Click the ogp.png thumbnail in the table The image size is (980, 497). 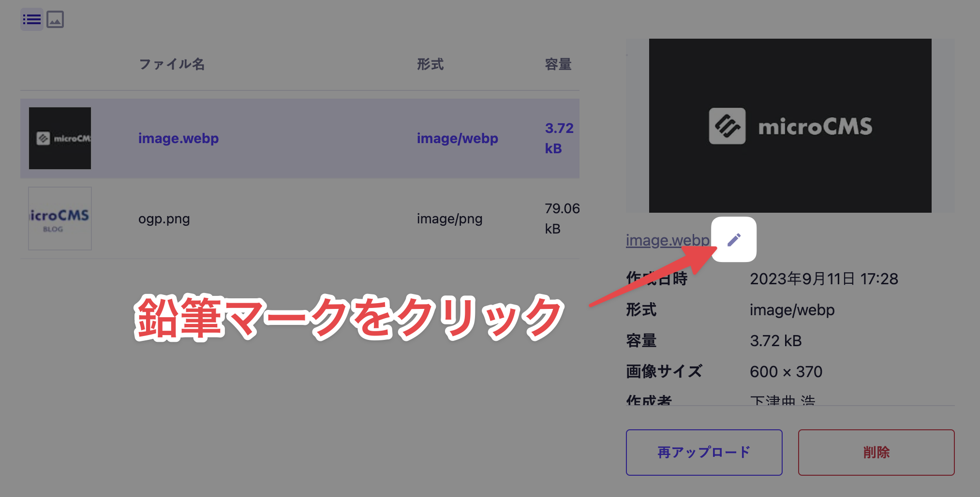click(x=59, y=219)
